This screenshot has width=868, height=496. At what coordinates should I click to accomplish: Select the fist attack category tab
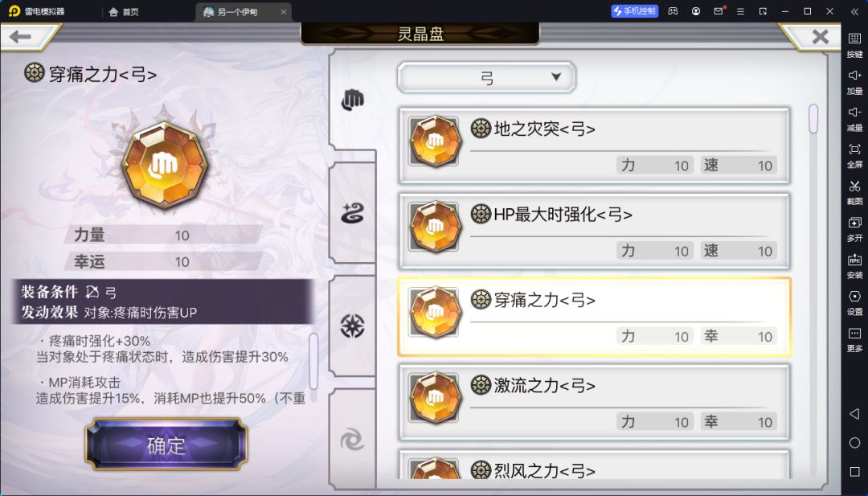point(352,100)
